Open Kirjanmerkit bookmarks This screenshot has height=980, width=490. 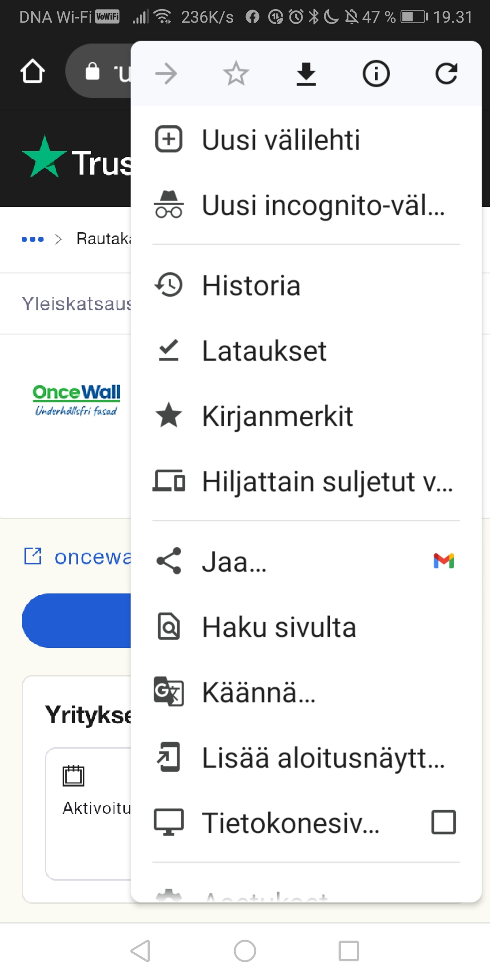coord(277,416)
